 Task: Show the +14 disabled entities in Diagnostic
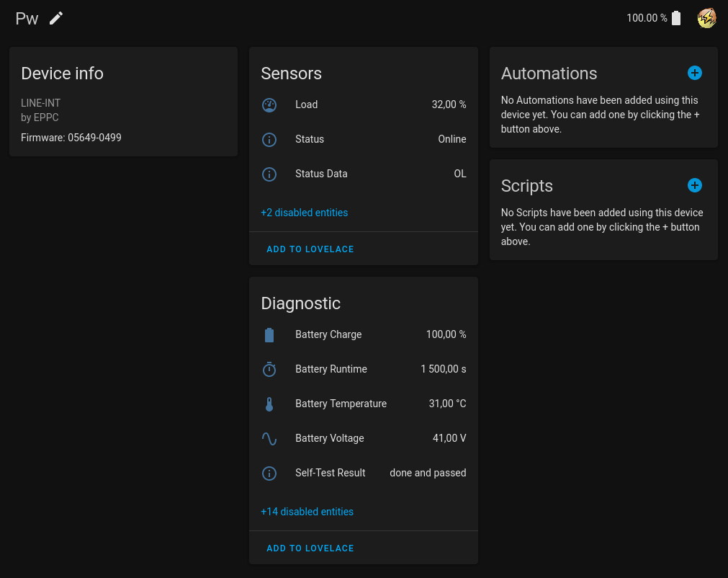307,512
